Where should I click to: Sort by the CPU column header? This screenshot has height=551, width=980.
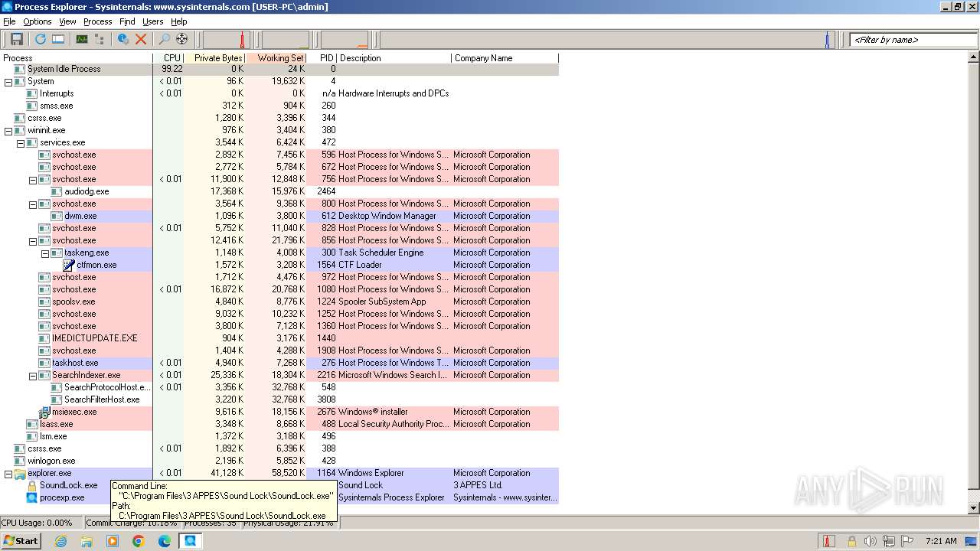coord(169,57)
